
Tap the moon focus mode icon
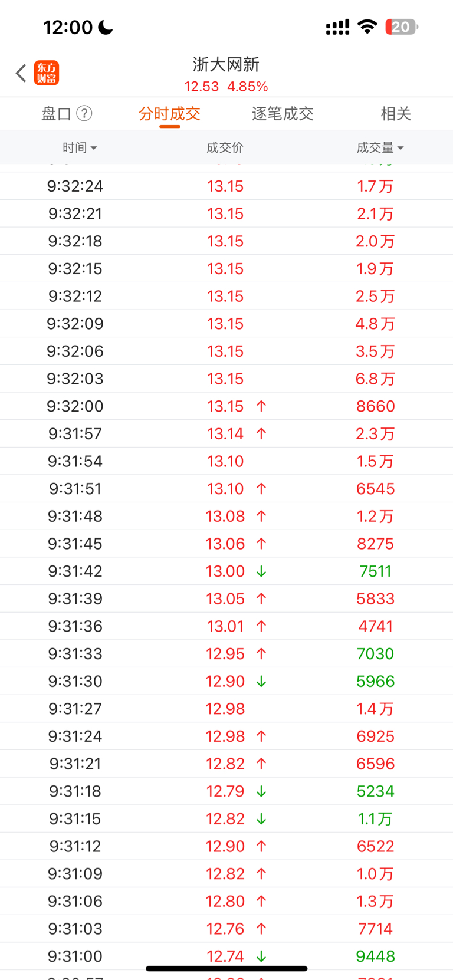(106, 27)
